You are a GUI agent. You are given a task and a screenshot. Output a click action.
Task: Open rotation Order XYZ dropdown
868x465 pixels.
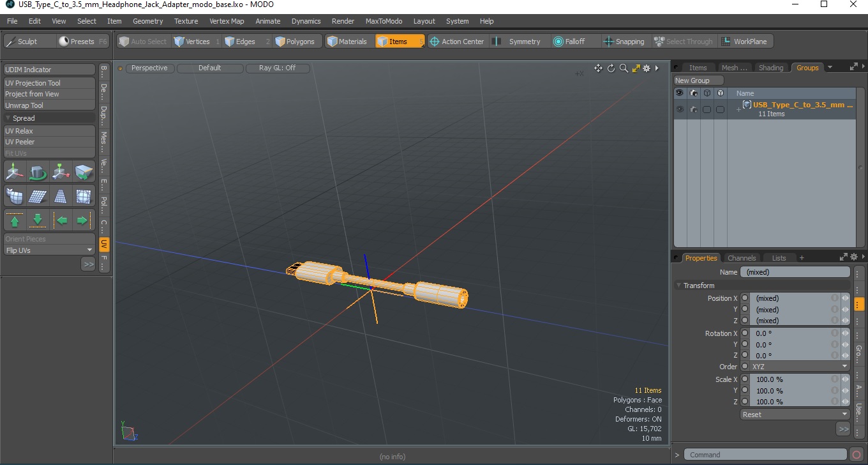click(x=800, y=367)
